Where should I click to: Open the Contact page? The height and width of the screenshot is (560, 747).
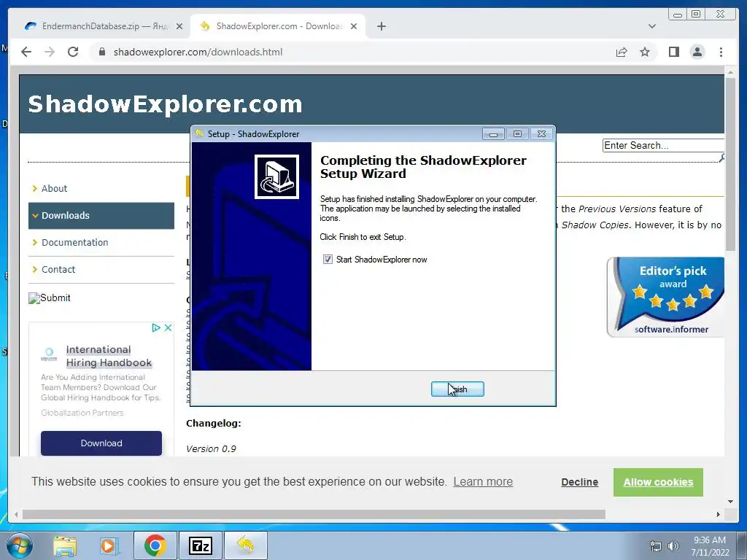click(x=58, y=270)
